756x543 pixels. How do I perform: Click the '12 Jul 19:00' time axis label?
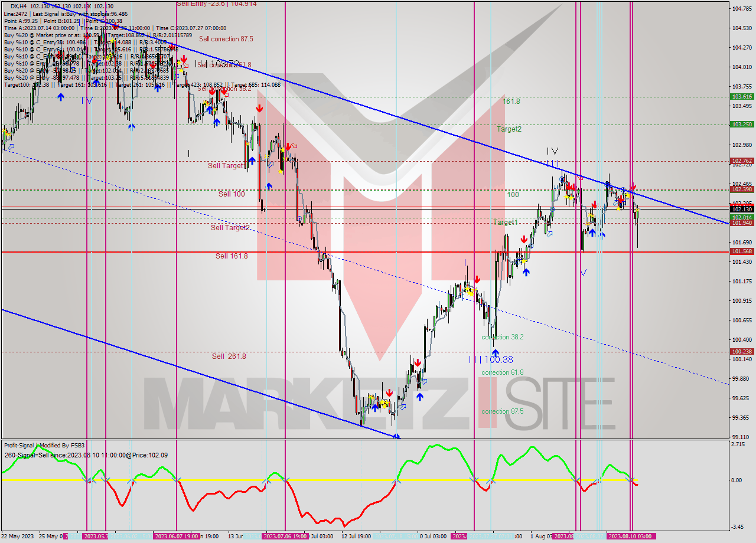[x=356, y=536]
